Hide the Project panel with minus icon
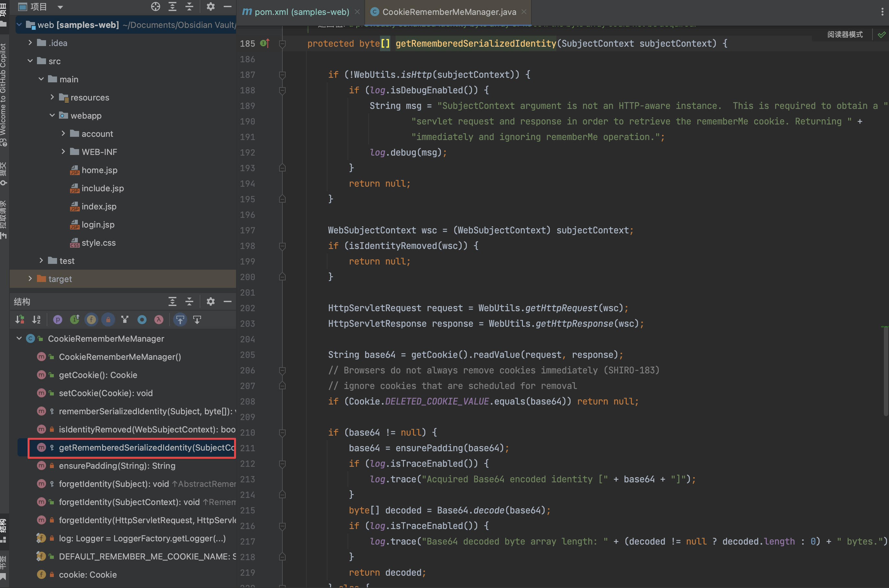889x588 pixels. [227, 6]
